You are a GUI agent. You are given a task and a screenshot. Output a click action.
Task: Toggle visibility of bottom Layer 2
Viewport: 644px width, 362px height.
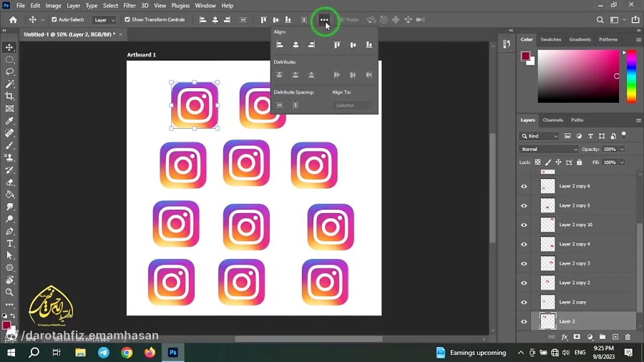click(524, 321)
